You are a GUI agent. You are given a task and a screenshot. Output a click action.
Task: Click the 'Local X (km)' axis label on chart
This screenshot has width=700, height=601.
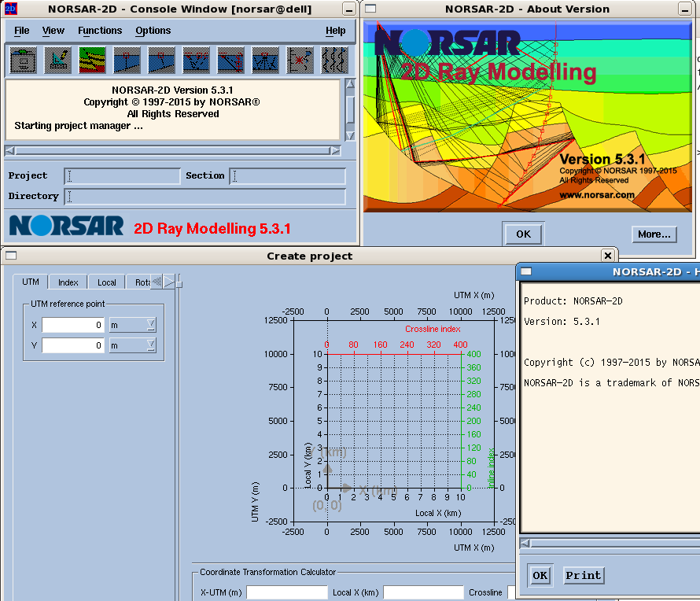coord(438,513)
